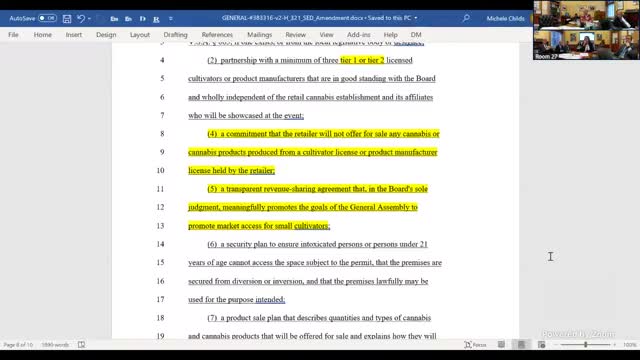Click text 'license held by the retailer;'
Viewport: 640px width, 360px height.
231,171
